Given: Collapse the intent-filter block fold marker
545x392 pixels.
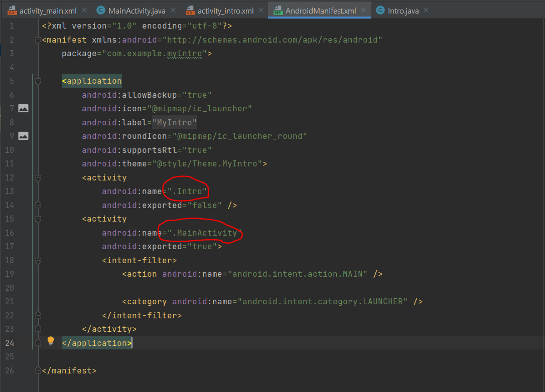Looking at the screenshot, I should point(38,260).
